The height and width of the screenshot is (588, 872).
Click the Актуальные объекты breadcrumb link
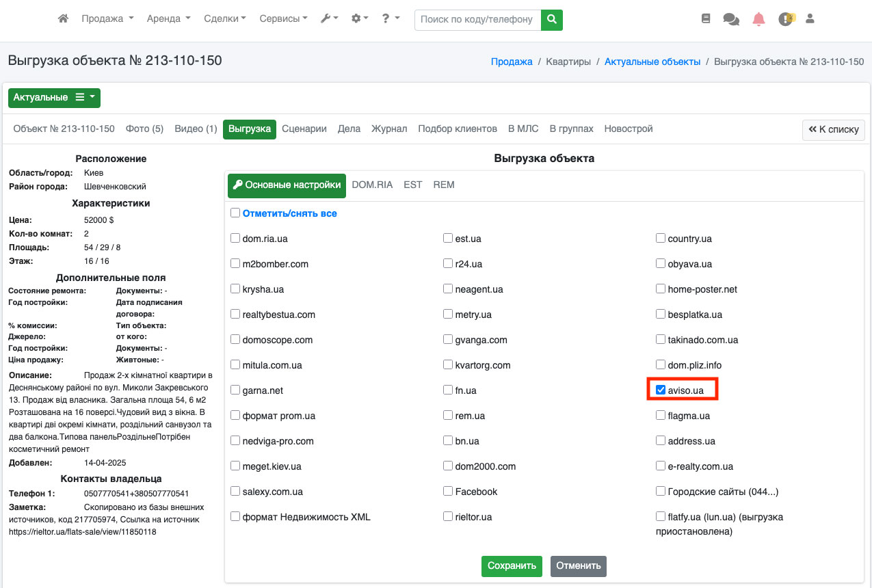pyautogui.click(x=652, y=62)
